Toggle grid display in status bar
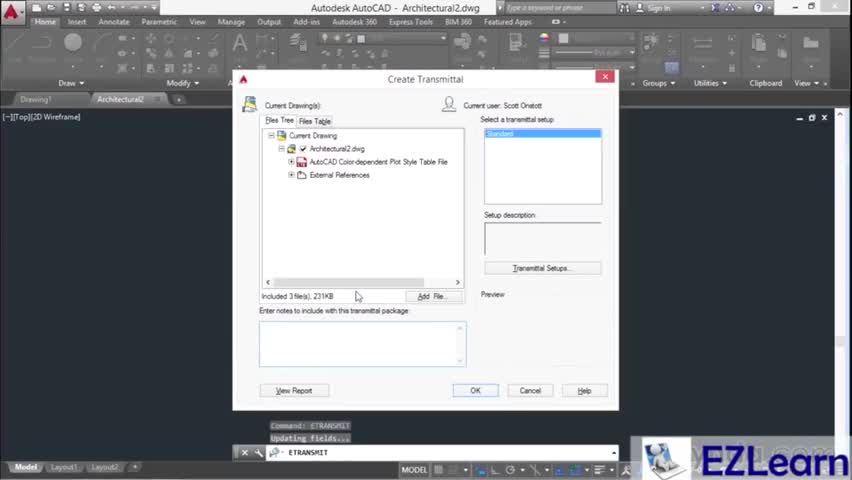The width and height of the screenshot is (852, 480). pos(438,470)
